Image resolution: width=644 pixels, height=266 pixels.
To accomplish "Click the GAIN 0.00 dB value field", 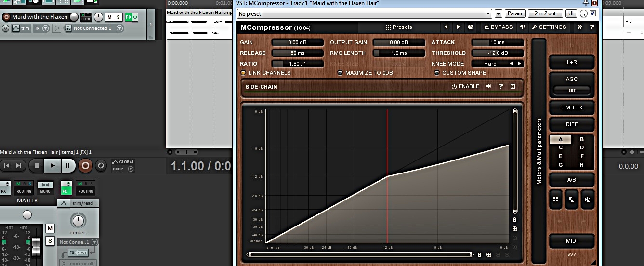I will (298, 42).
